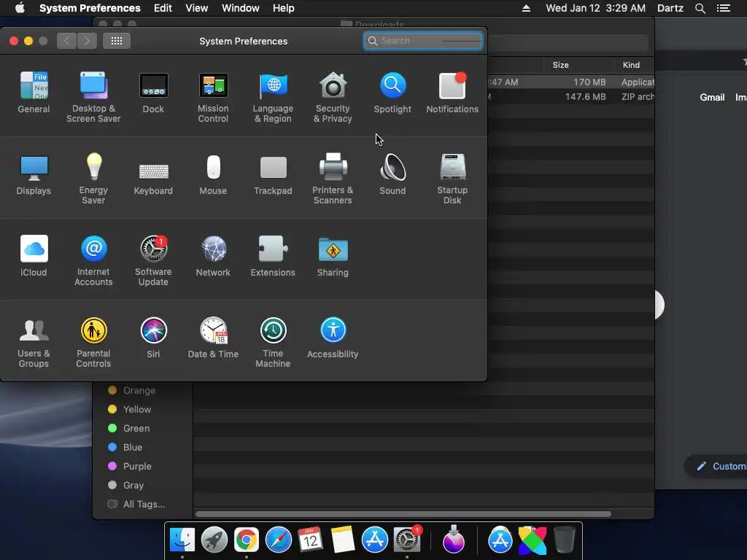Open the Accessibility preferences pane

click(333, 338)
